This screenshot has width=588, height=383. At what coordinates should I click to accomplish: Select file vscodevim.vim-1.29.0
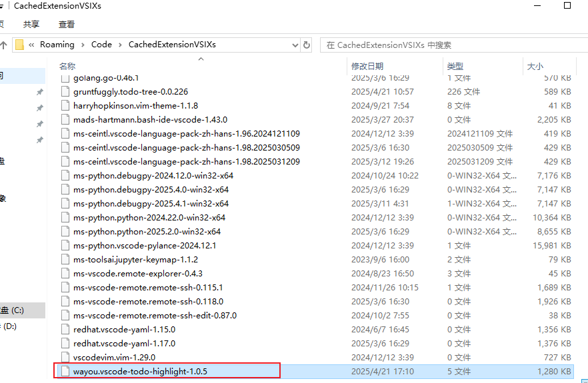coord(114,358)
